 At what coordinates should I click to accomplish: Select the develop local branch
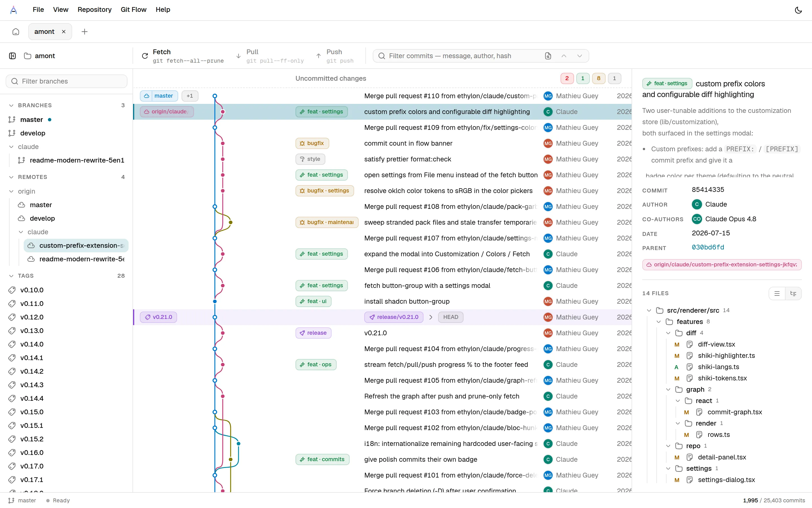pos(67,133)
